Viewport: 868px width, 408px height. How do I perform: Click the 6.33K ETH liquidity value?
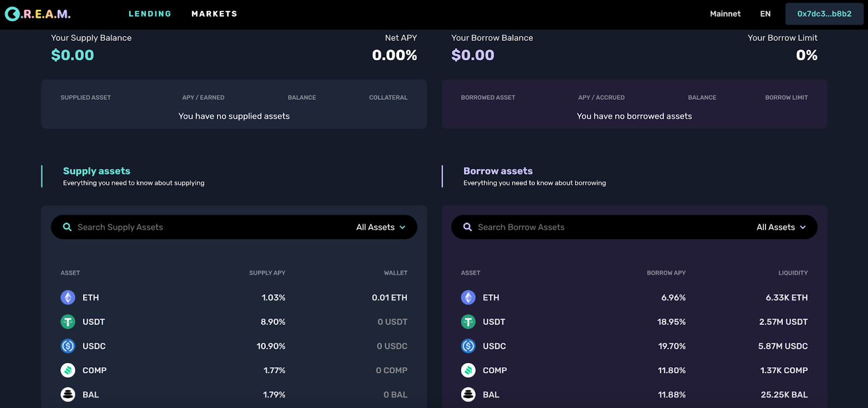click(787, 298)
